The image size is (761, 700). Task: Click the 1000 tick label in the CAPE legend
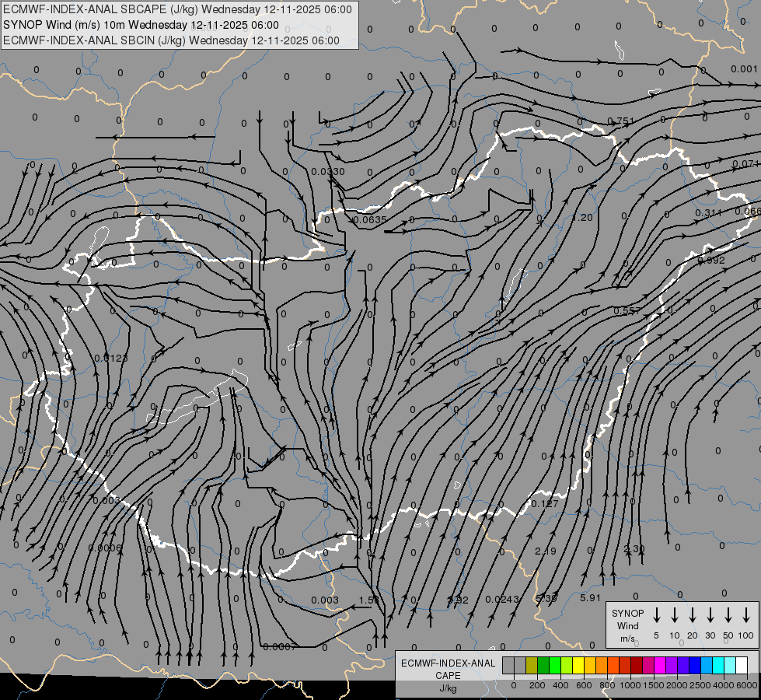[630, 685]
